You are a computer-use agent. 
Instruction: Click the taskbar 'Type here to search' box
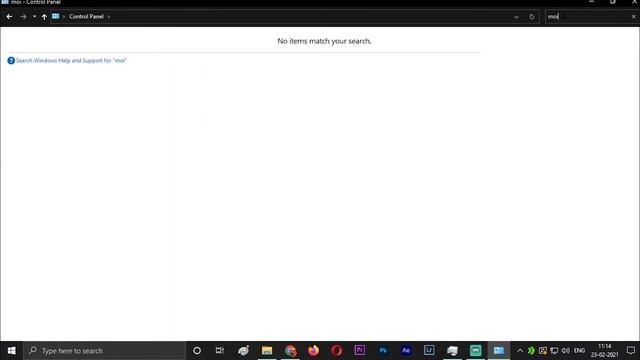pos(104,351)
